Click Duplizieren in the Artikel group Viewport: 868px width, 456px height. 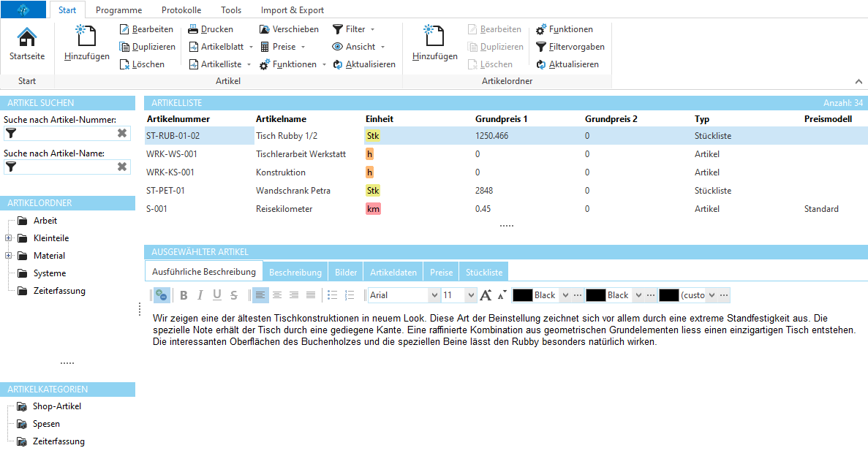(147, 47)
